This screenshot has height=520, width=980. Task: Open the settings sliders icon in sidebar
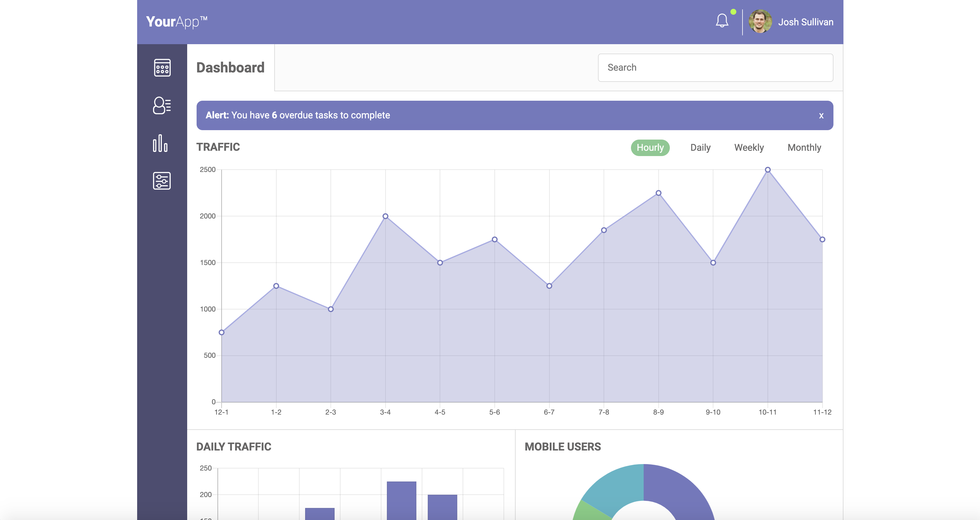pos(162,181)
